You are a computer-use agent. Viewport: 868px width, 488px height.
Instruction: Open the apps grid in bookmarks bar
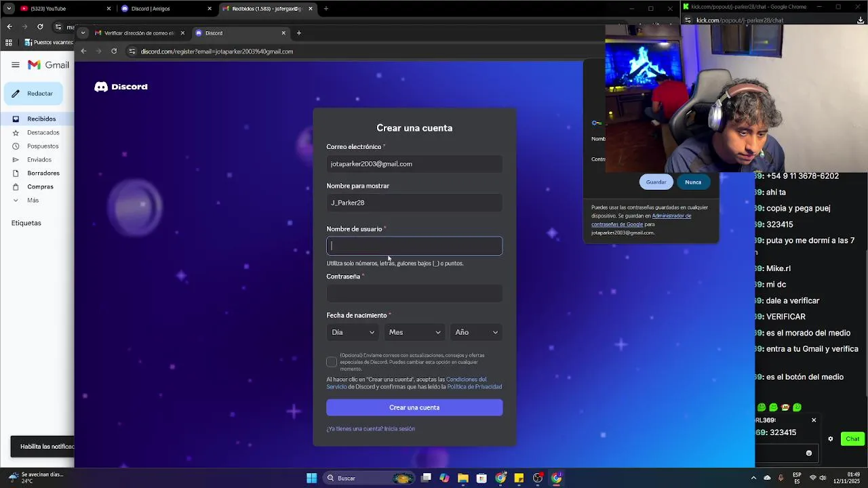[8, 42]
